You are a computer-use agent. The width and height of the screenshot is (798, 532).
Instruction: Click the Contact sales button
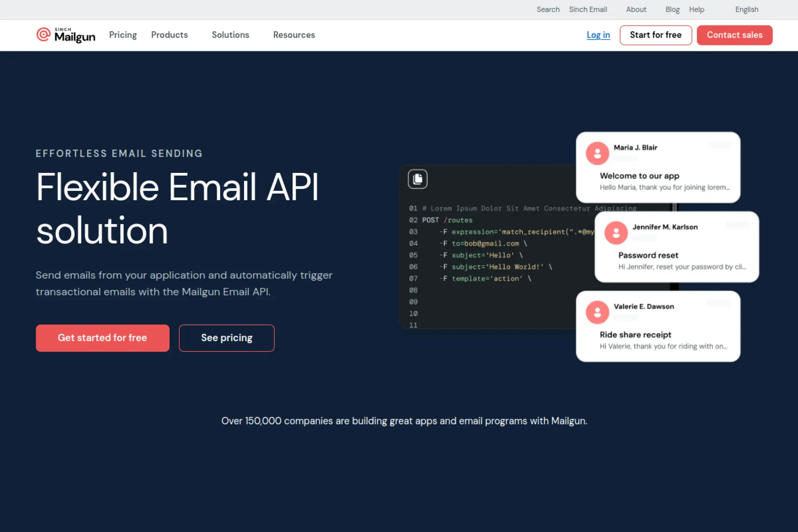pyautogui.click(x=734, y=35)
